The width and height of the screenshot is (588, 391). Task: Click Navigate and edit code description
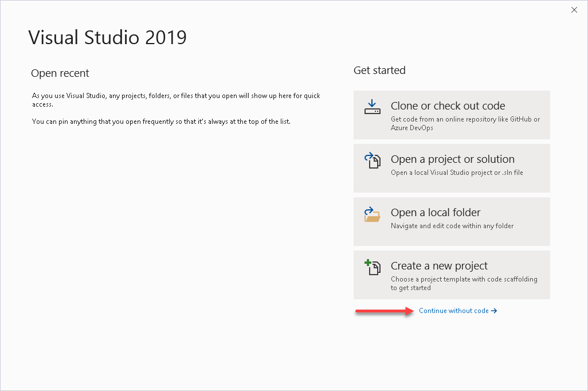point(452,226)
